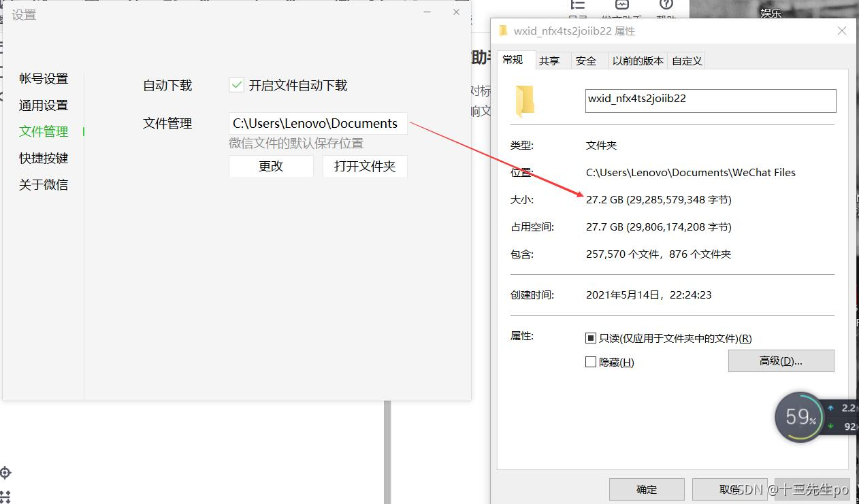The width and height of the screenshot is (859, 504).
Task: Click the circular 59% network speed gauge
Action: coord(800,416)
